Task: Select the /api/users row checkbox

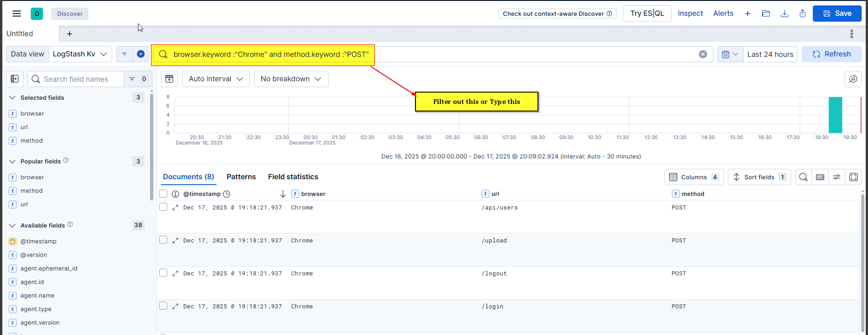Action: coord(163,207)
